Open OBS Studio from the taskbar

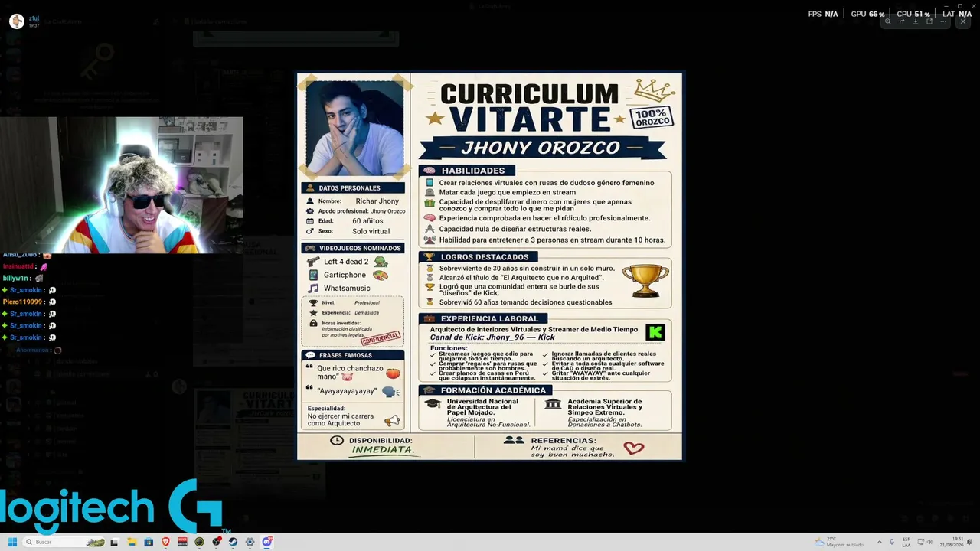(x=216, y=542)
